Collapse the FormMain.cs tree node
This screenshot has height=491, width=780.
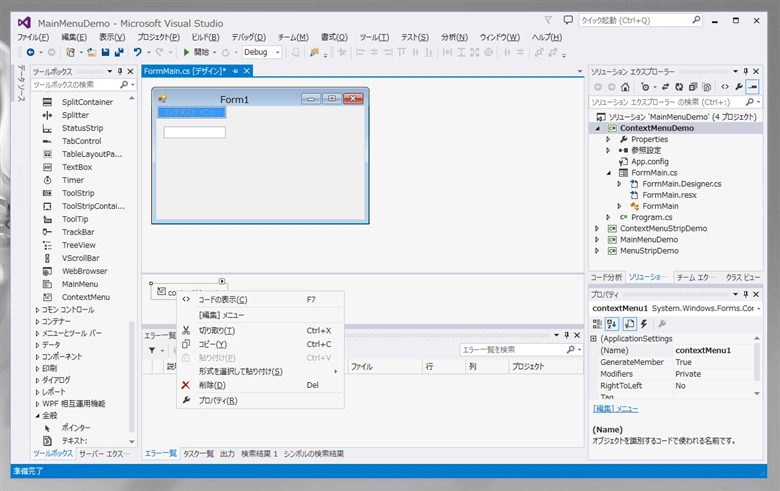(608, 173)
